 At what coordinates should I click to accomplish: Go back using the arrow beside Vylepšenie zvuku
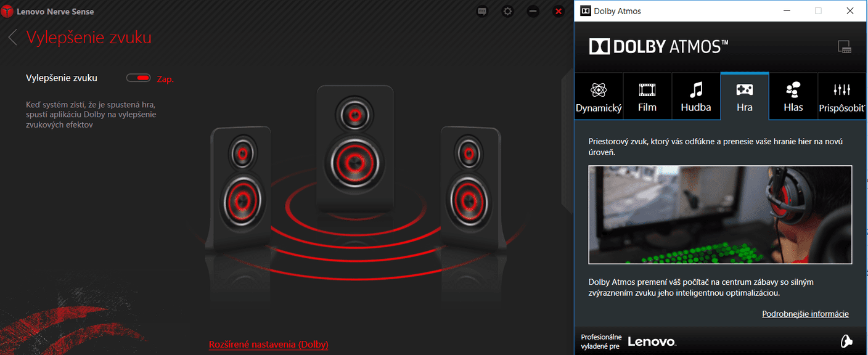click(13, 37)
